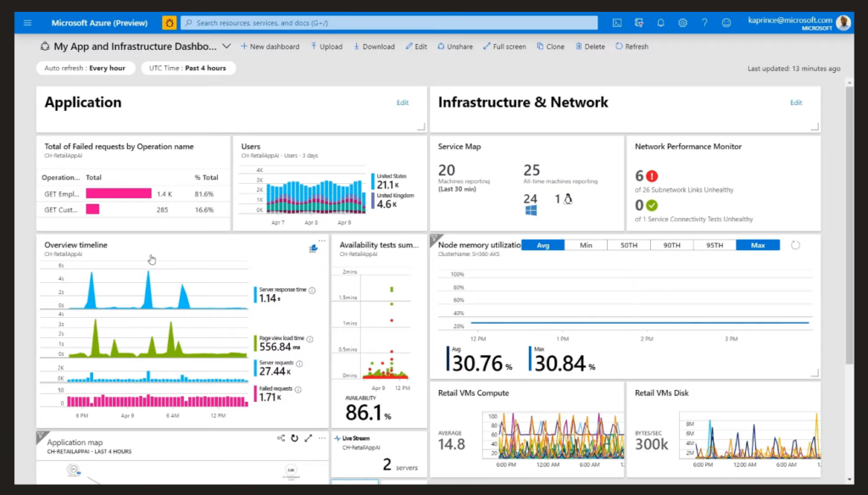Open the feedback smiley icon
The width and height of the screenshot is (868, 495).
point(726,23)
